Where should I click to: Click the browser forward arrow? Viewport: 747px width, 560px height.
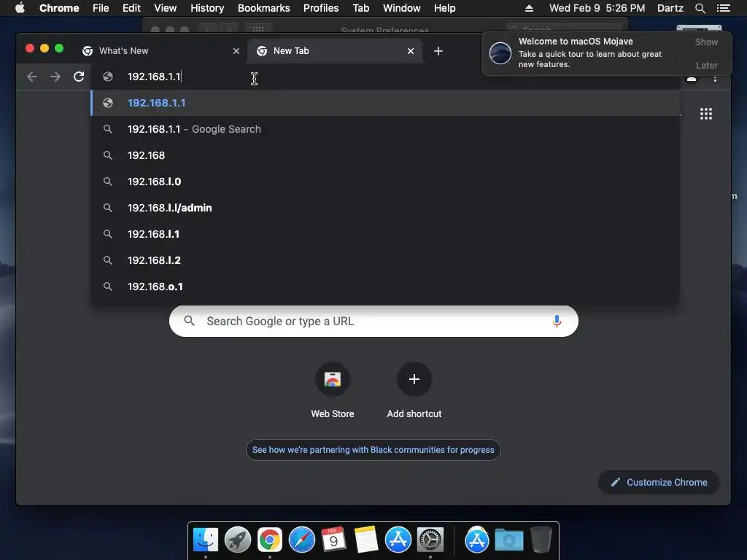click(55, 77)
